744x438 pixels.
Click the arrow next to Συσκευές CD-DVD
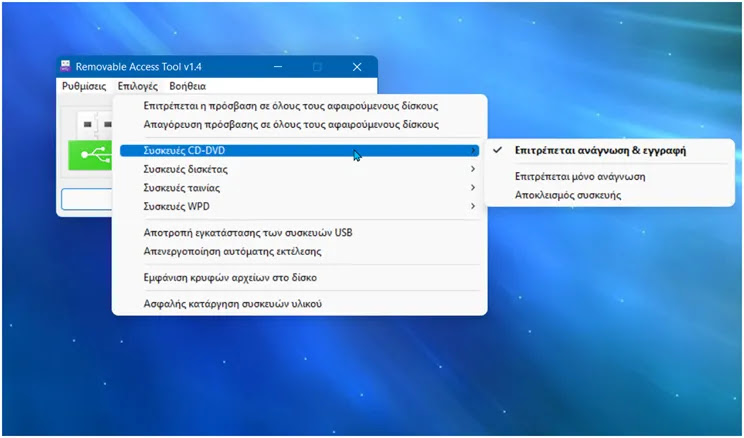tap(473, 150)
